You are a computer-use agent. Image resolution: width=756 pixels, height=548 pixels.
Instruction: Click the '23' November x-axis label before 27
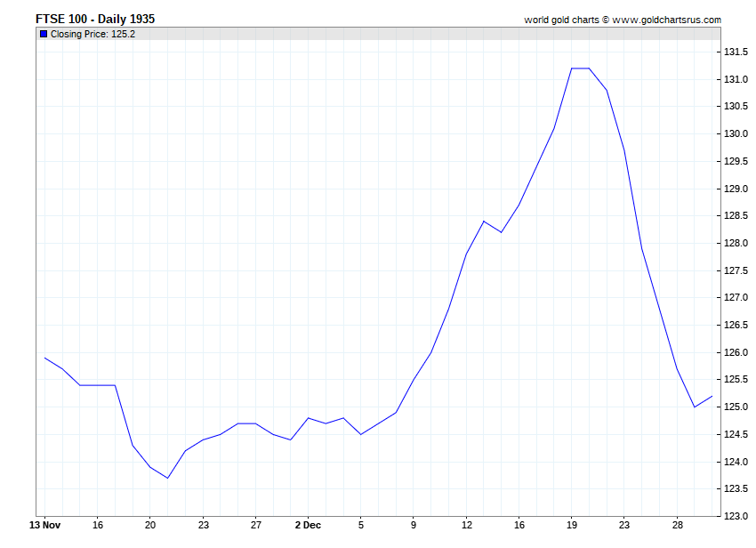pyautogui.click(x=203, y=525)
